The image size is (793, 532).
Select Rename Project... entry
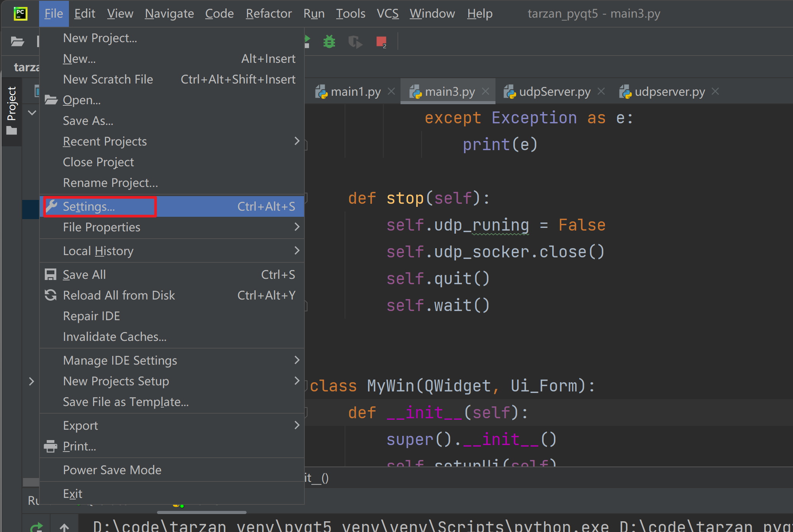pos(172,183)
